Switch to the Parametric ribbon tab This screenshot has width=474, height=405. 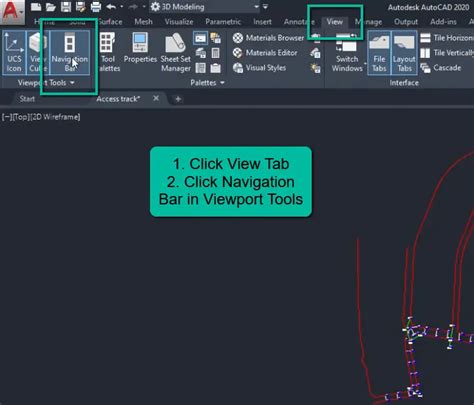[x=223, y=22]
